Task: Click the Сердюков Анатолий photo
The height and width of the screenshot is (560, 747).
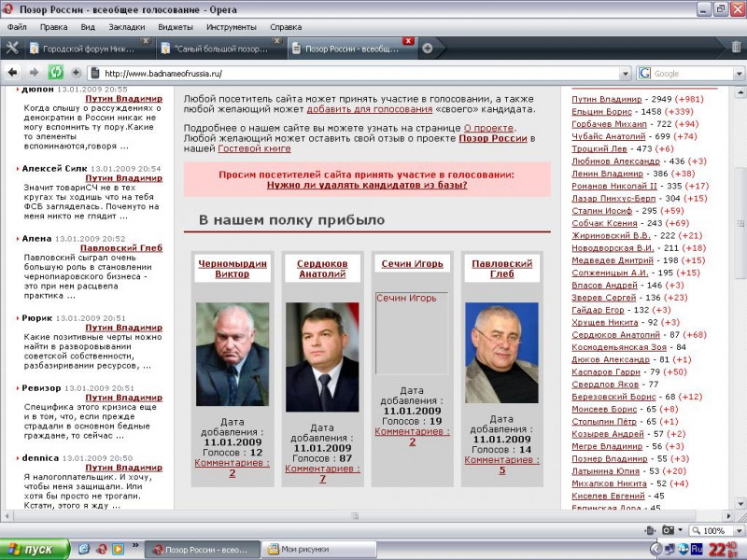Action: pos(322,357)
